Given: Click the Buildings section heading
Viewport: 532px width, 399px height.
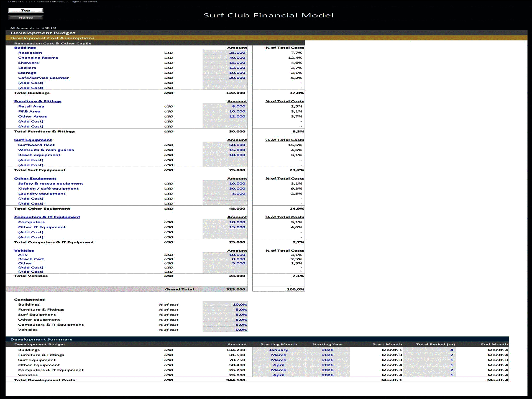Looking at the screenshot, I should click(25, 48).
